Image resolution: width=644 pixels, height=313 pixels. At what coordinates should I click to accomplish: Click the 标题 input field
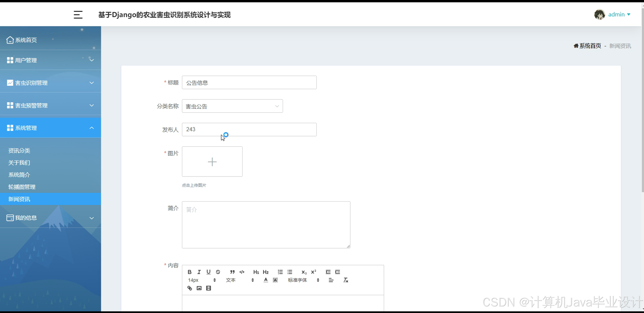[249, 83]
